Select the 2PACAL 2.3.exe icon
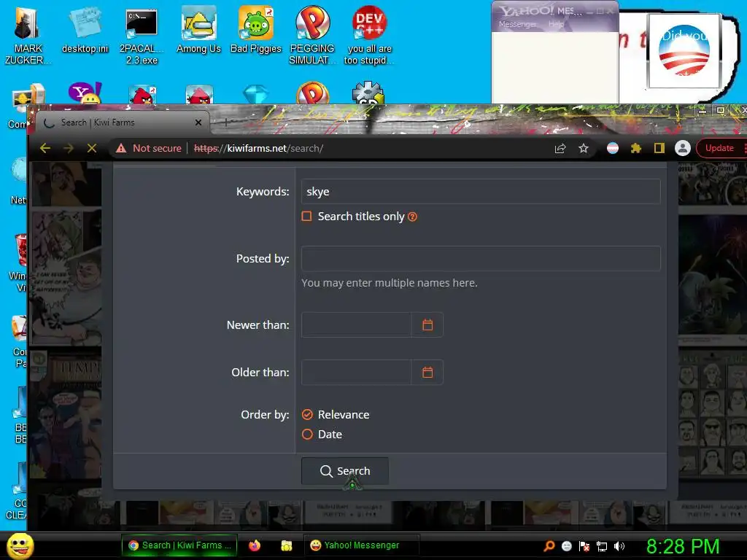This screenshot has height=560, width=747. 142,35
